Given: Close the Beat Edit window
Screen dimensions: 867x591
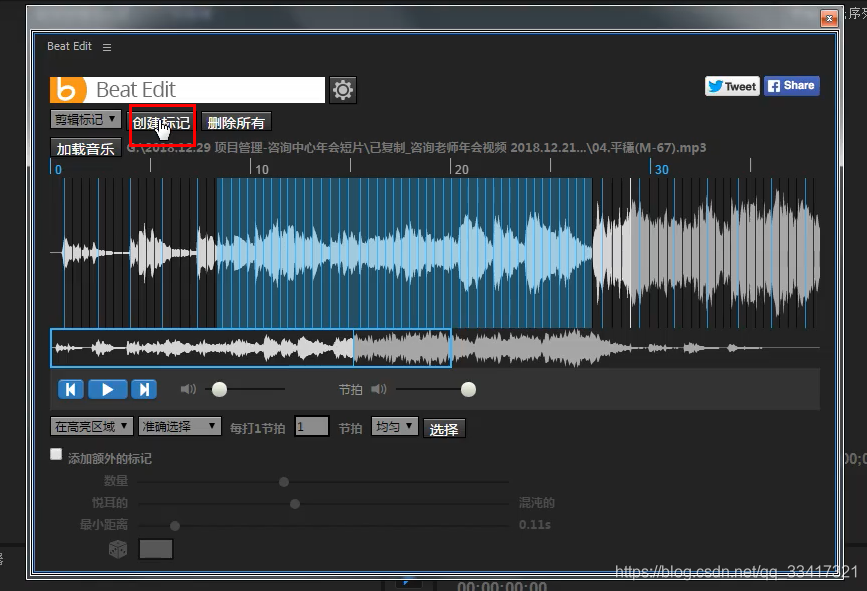Looking at the screenshot, I should click(829, 18).
